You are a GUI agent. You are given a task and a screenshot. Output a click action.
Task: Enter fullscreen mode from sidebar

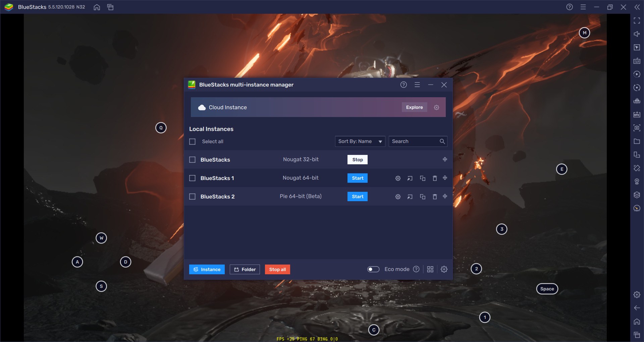click(637, 21)
